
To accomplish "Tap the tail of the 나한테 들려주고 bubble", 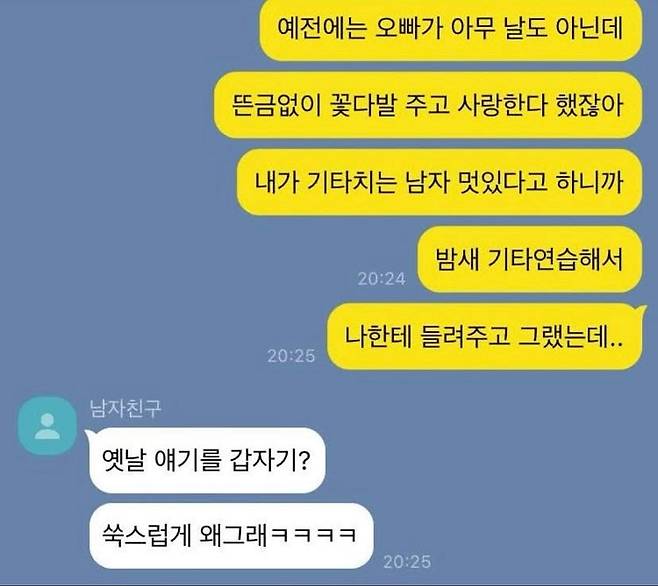I will tap(640, 311).
